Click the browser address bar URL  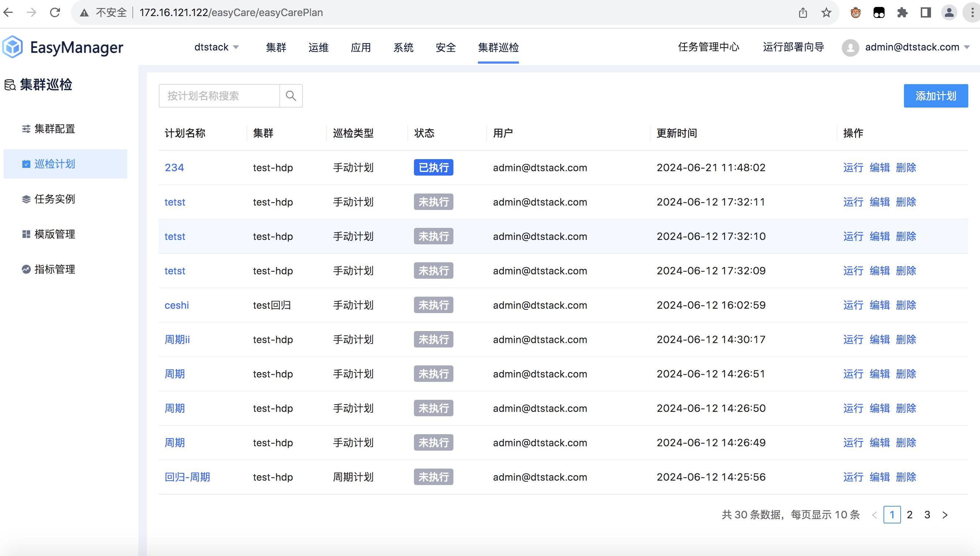click(x=231, y=12)
